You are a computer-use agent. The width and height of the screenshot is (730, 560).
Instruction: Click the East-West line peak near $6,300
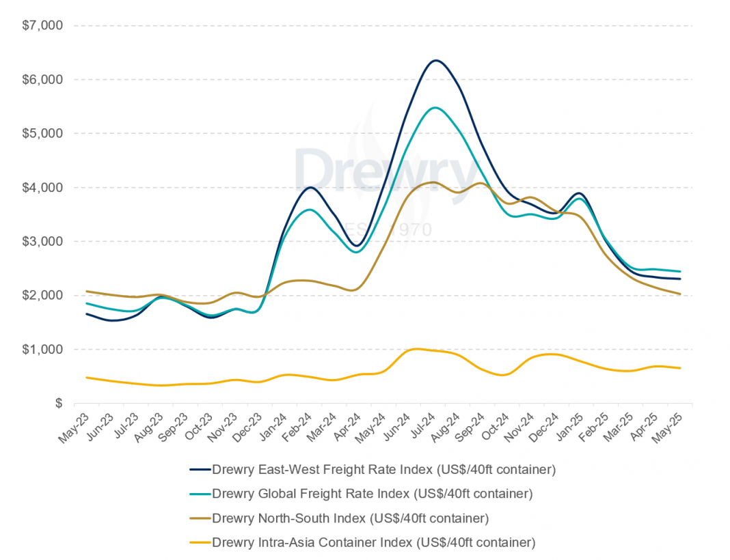pos(435,61)
